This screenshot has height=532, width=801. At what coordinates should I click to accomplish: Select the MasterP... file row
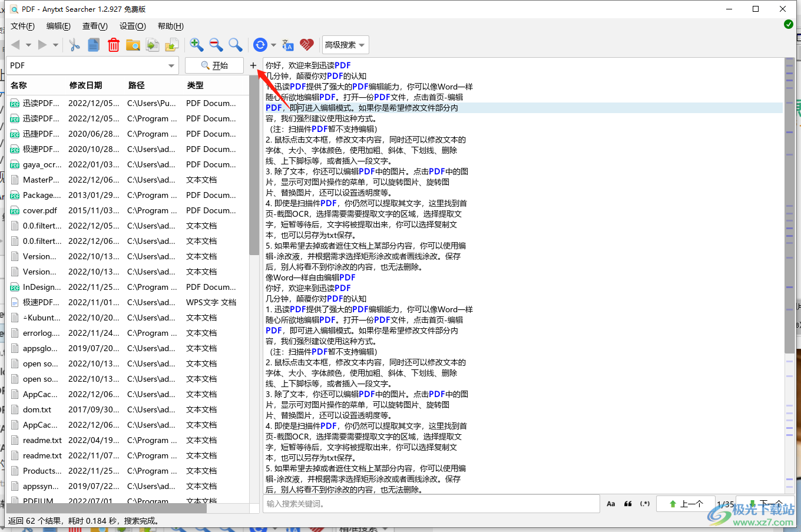click(x=127, y=180)
